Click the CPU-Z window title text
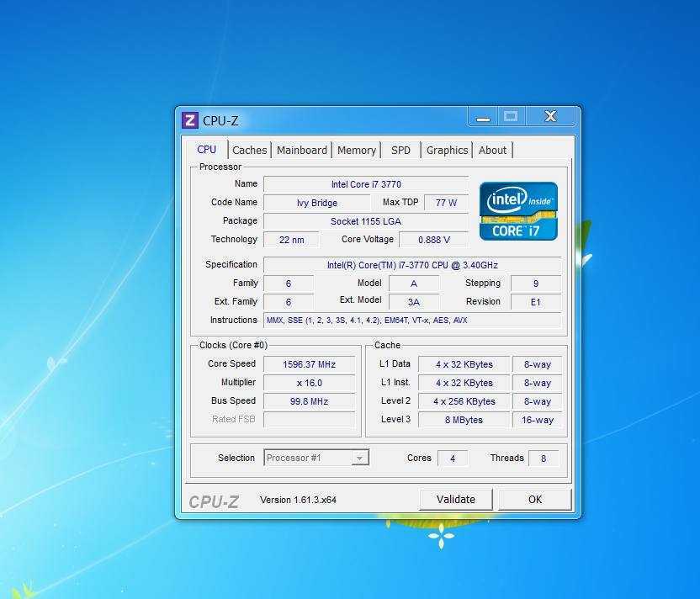The height and width of the screenshot is (599, 700). 220,121
